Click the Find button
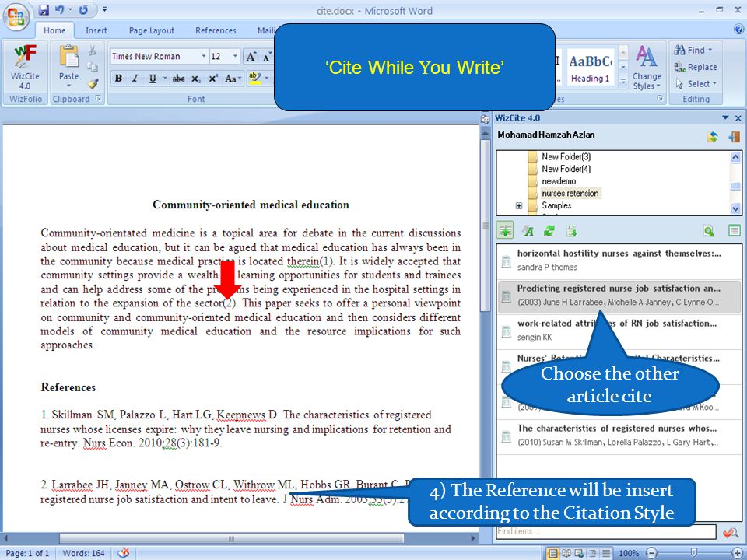The height and width of the screenshot is (560, 747). [x=693, y=50]
